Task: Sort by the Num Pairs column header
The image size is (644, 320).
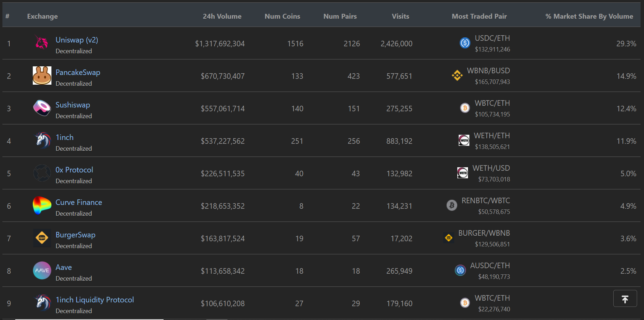Action: pyautogui.click(x=340, y=16)
